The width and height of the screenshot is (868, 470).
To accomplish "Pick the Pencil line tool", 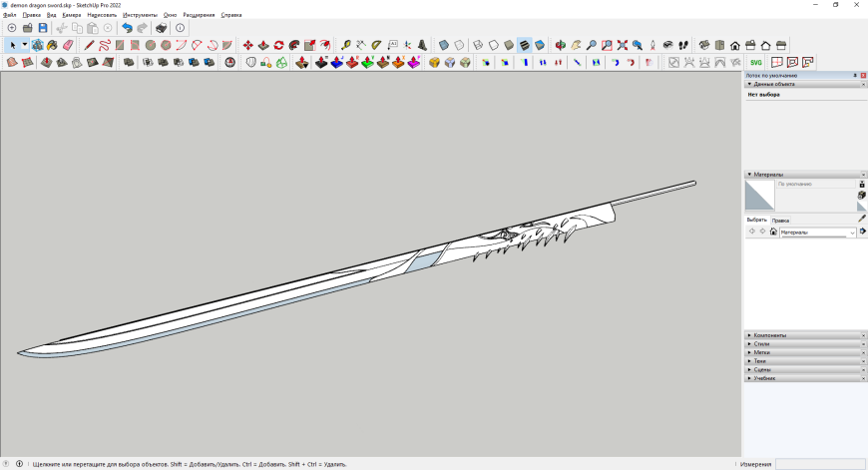I will click(89, 45).
